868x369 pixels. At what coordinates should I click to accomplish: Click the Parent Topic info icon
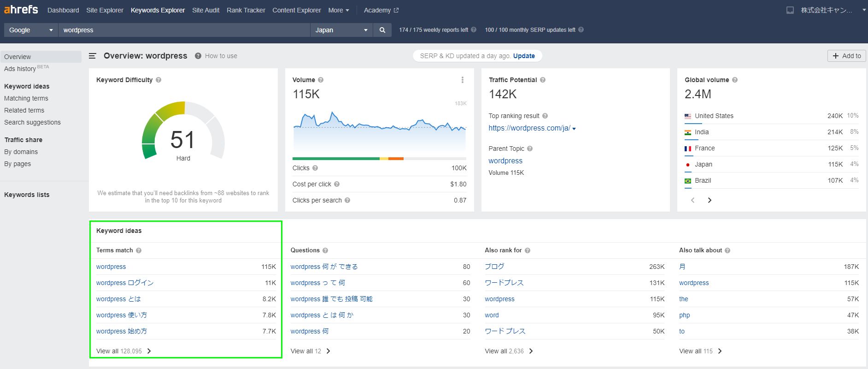[x=530, y=149]
